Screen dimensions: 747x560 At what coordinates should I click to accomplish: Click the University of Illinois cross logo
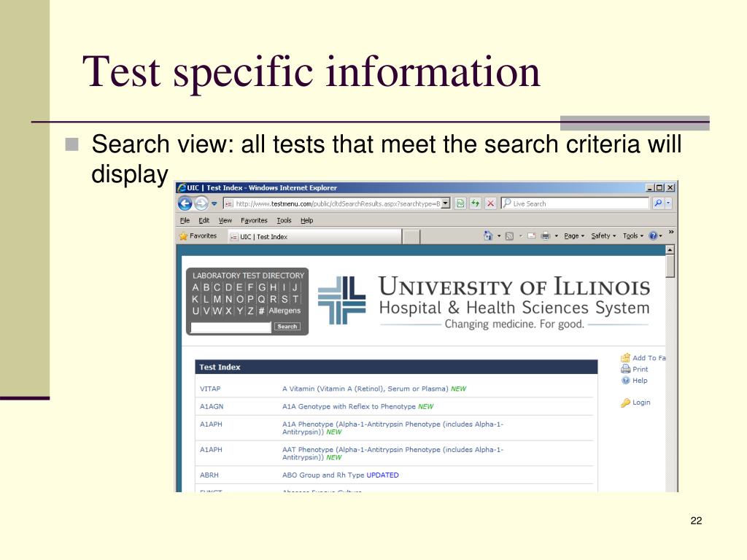click(x=341, y=300)
